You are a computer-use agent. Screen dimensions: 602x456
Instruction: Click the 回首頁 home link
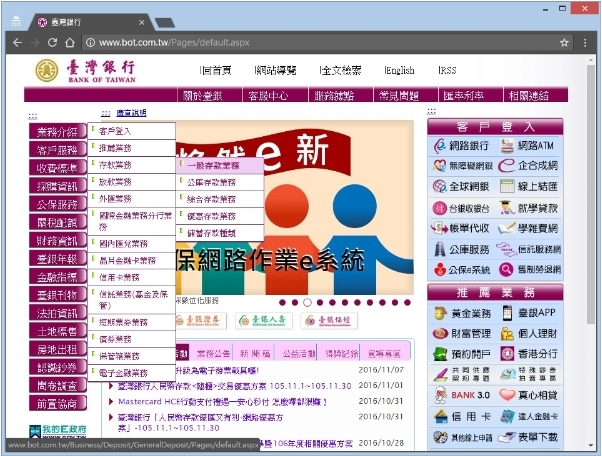pyautogui.click(x=215, y=70)
